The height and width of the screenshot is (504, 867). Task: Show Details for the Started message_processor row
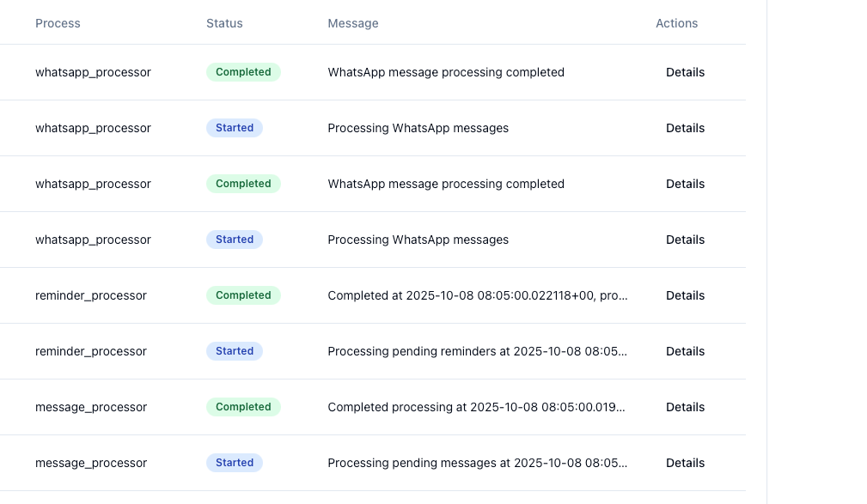click(685, 463)
